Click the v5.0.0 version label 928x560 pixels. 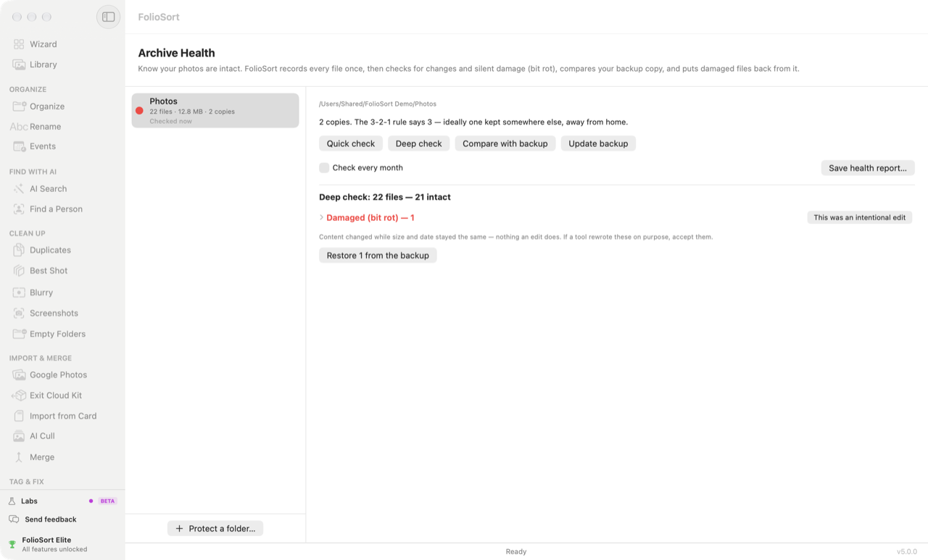(x=907, y=552)
